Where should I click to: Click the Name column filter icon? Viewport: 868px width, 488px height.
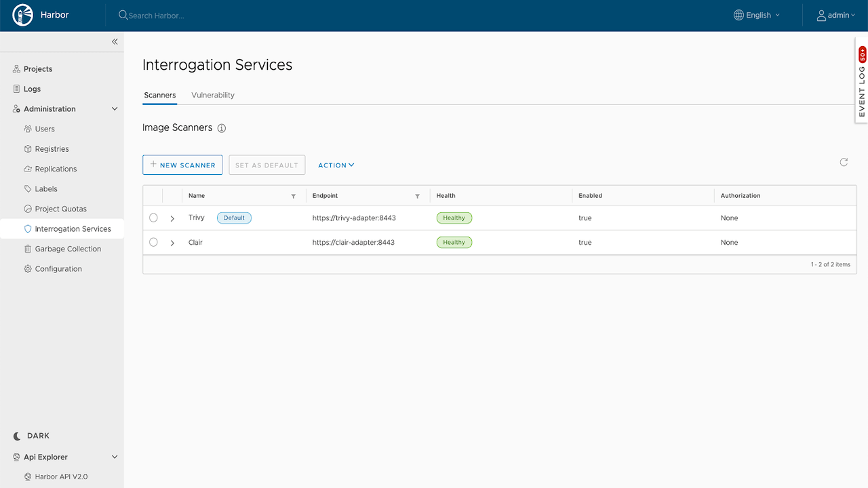pos(294,196)
